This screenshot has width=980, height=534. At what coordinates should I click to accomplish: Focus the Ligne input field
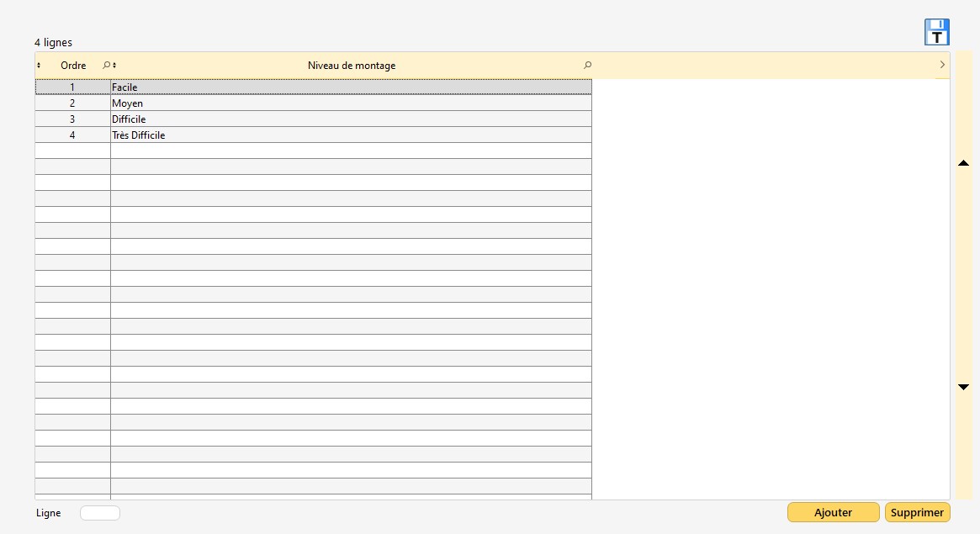tap(100, 513)
